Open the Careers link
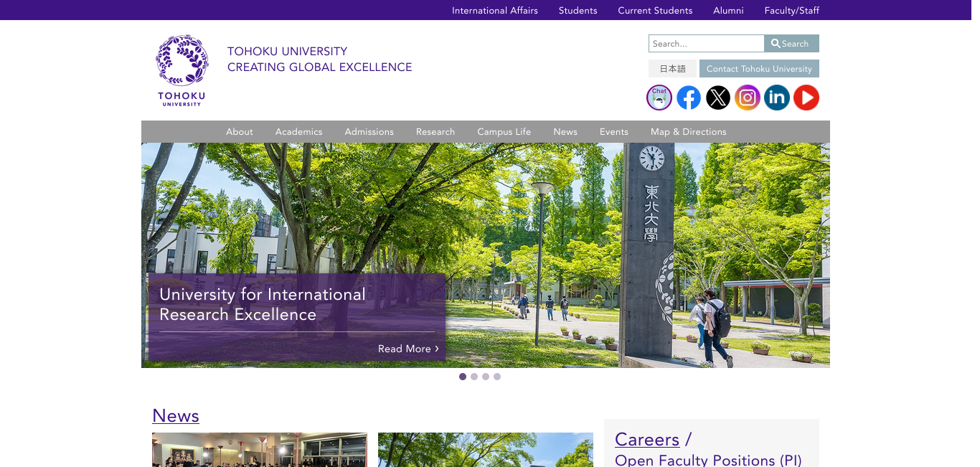The image size is (980, 467). (647, 439)
